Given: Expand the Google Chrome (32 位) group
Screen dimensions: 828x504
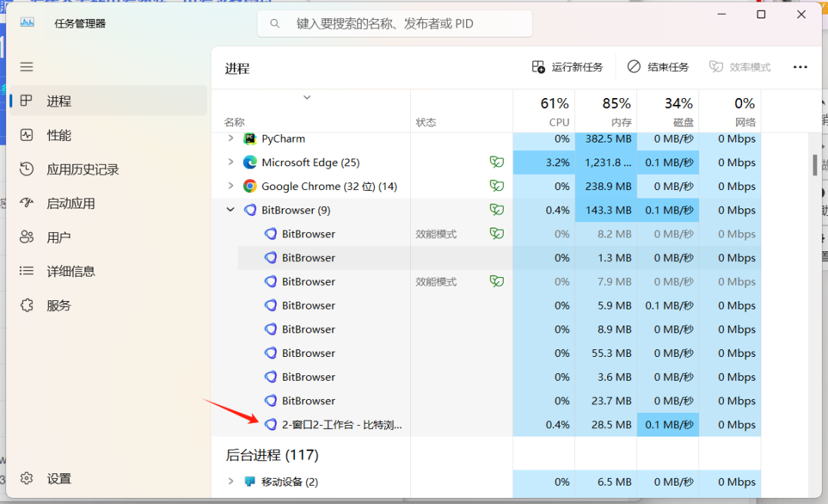Looking at the screenshot, I should point(230,186).
